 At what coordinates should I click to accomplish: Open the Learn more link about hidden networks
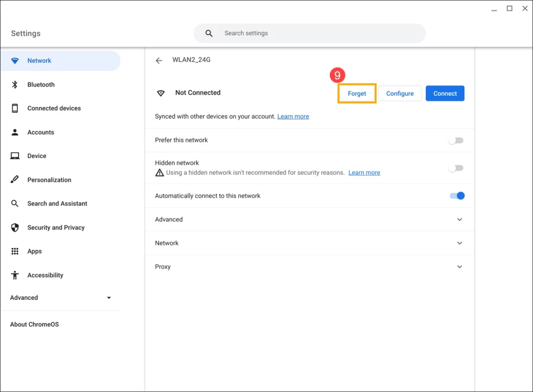pos(364,172)
